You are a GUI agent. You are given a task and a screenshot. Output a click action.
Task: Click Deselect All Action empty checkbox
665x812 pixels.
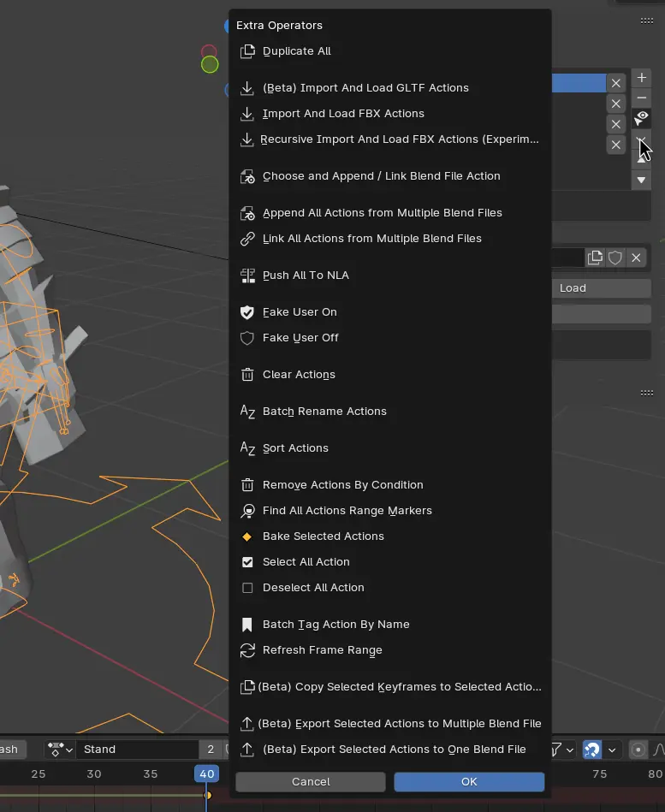click(x=247, y=588)
